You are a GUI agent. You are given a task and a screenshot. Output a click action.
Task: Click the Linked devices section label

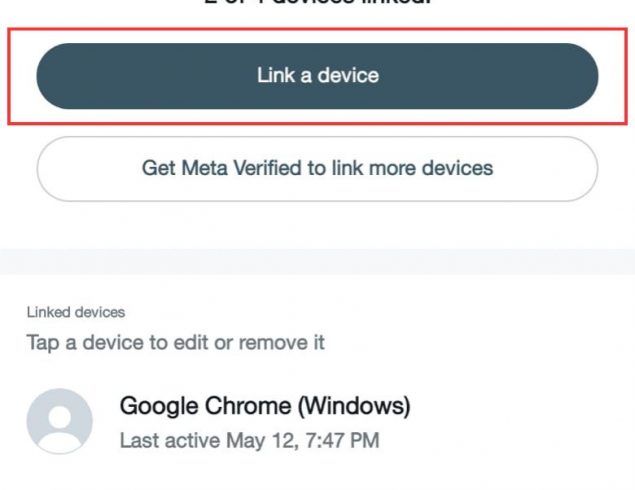(x=76, y=312)
